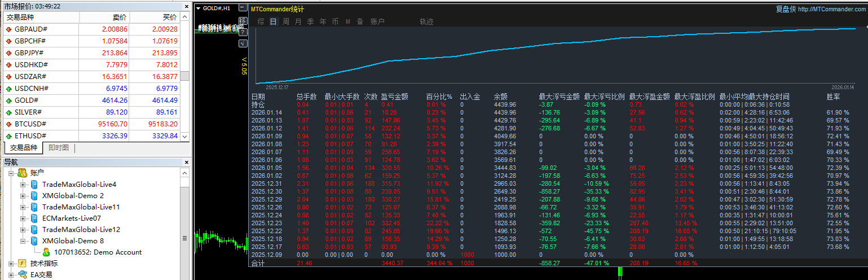Click the down-arrow icon beside GBPCHF#
The image size is (868, 280).
[9, 41]
